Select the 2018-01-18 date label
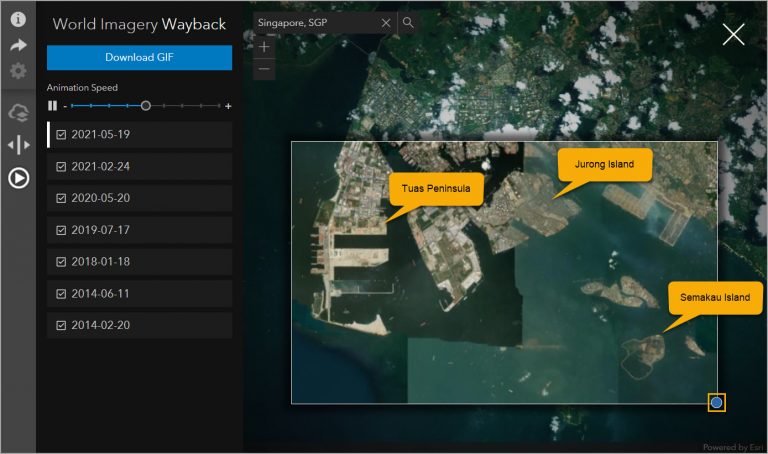This screenshot has width=768, height=454. point(101,262)
